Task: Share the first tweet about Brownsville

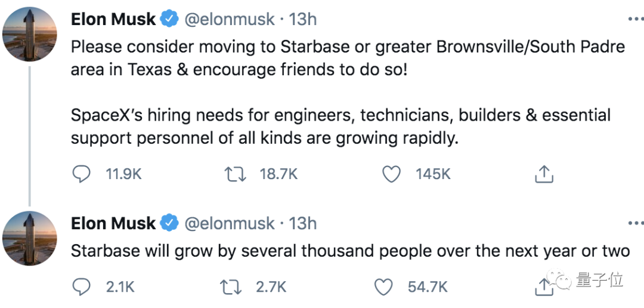Action: click(x=544, y=174)
